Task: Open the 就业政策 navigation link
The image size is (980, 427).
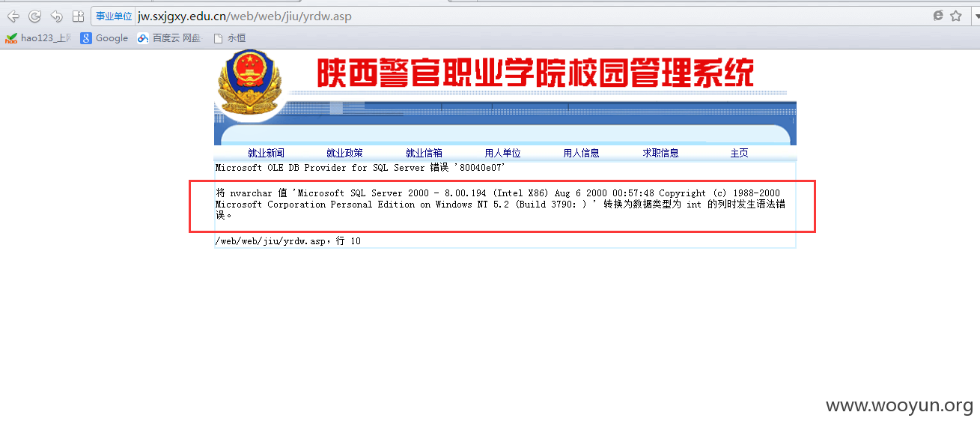Action: [344, 153]
